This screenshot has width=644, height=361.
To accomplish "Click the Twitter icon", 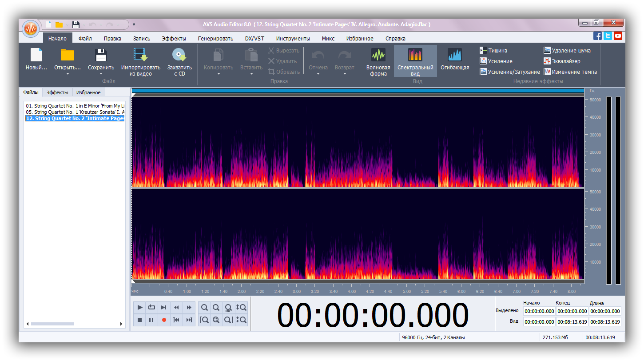I will [x=608, y=36].
